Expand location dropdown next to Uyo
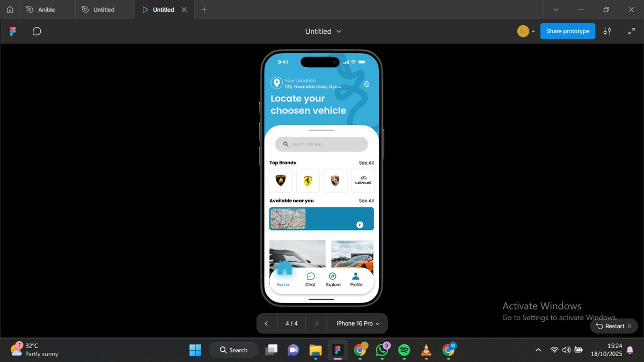The width and height of the screenshot is (644, 362). (340, 87)
